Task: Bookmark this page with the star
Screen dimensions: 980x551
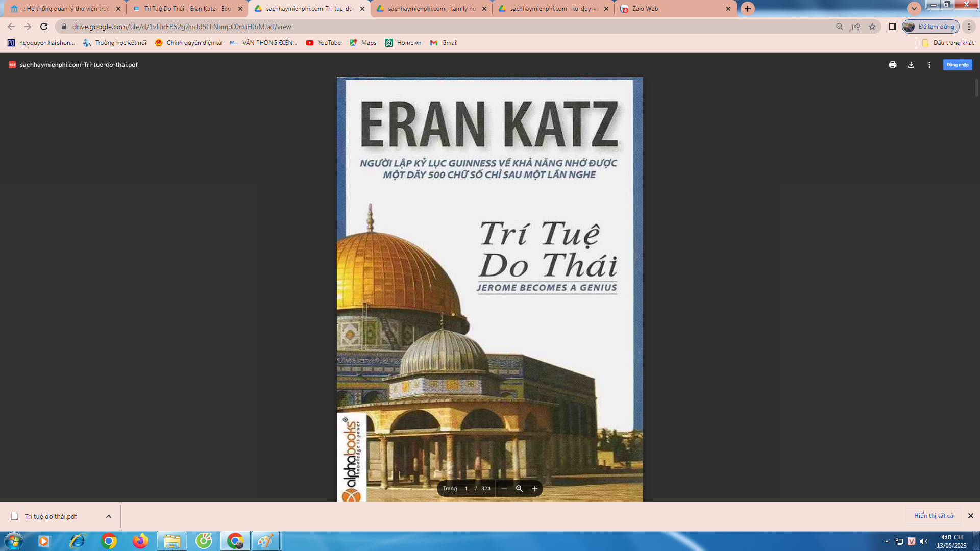Action: coord(872,27)
